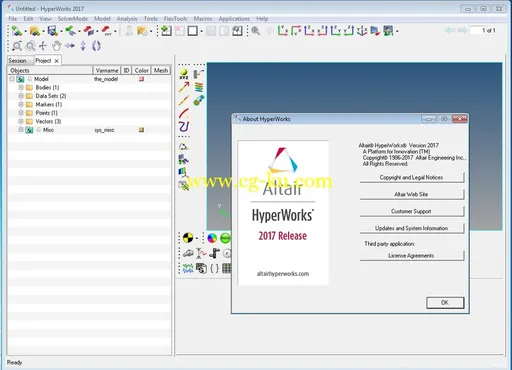512x370 pixels.
Task: Click Updates and System Information button
Action: 412,228
